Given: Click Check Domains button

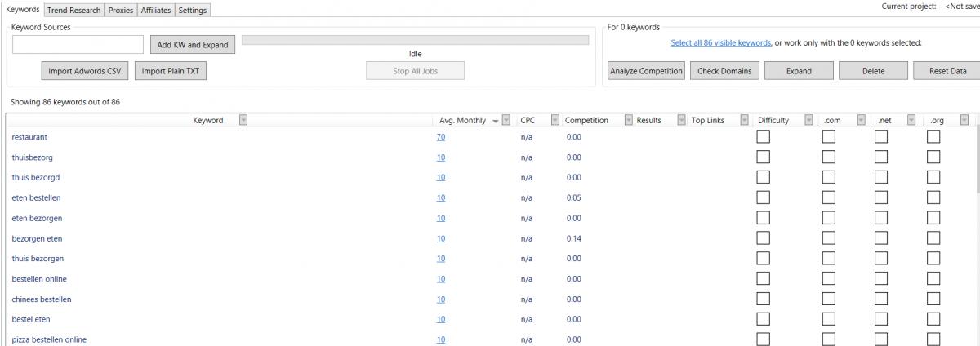Looking at the screenshot, I should pyautogui.click(x=724, y=71).
